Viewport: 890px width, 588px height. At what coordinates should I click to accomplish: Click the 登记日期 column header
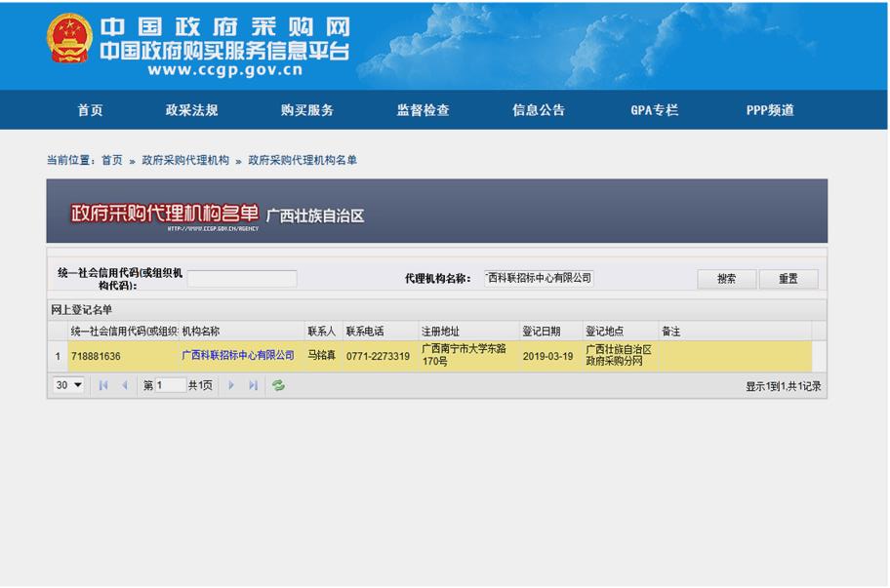pyautogui.click(x=551, y=332)
